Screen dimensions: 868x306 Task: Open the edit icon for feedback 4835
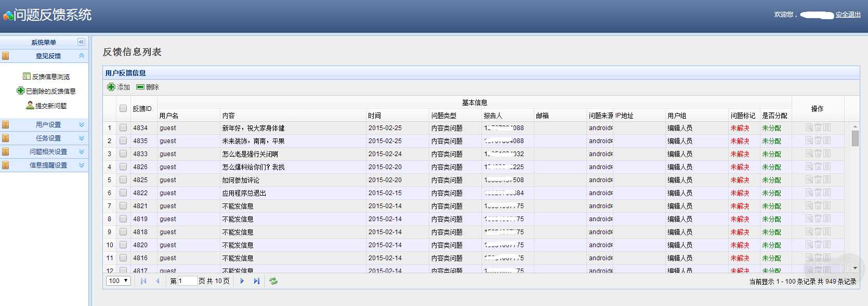(x=809, y=141)
